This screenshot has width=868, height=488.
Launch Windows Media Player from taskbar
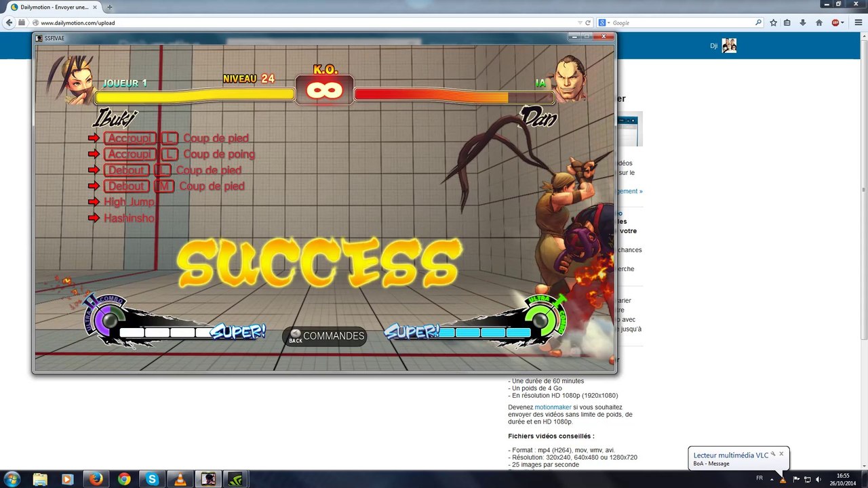(x=67, y=479)
